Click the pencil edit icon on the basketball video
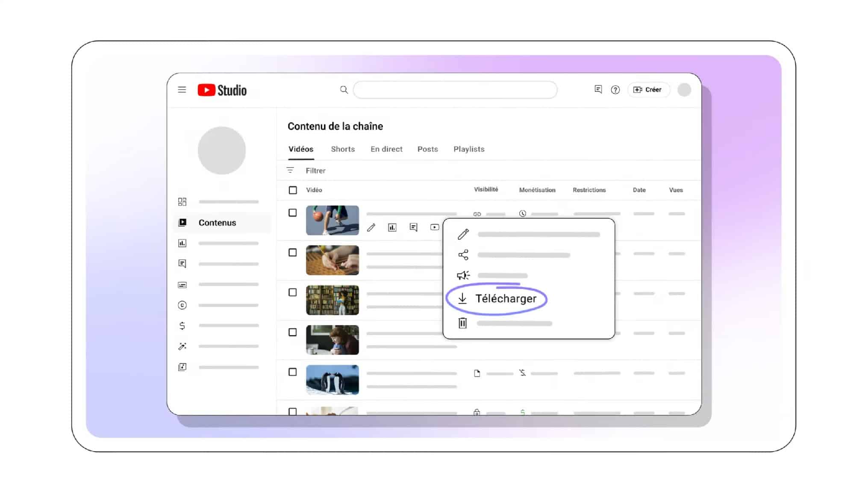Viewport: 868px width, 488px height. pyautogui.click(x=371, y=227)
